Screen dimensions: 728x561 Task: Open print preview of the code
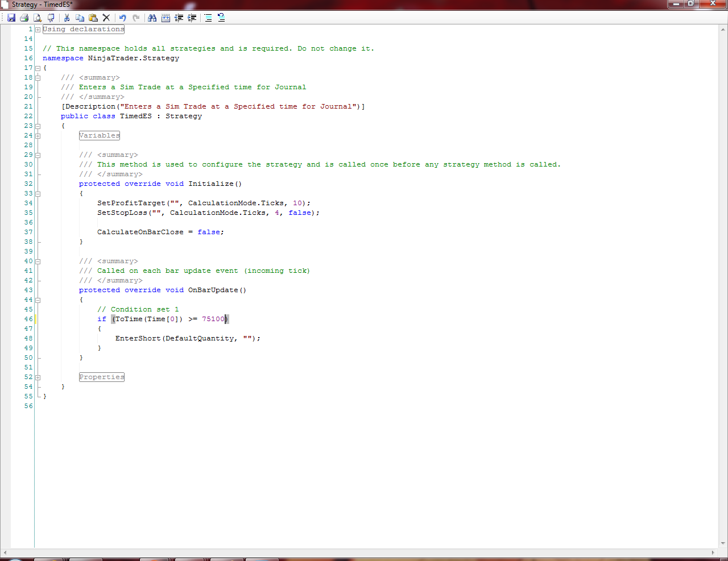click(x=38, y=18)
